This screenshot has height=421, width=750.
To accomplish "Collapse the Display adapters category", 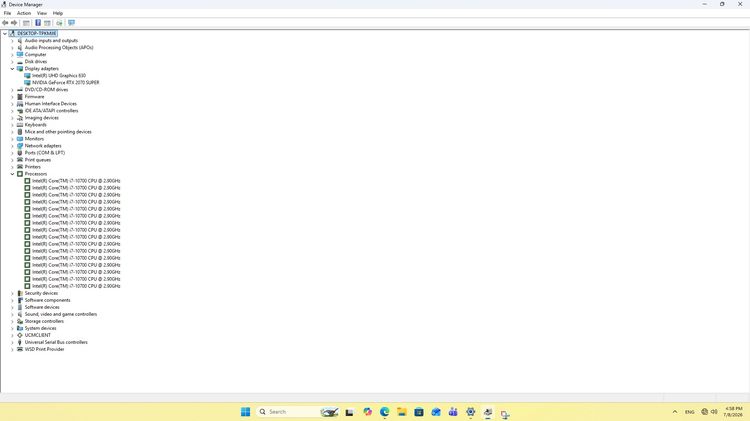I will coord(12,69).
